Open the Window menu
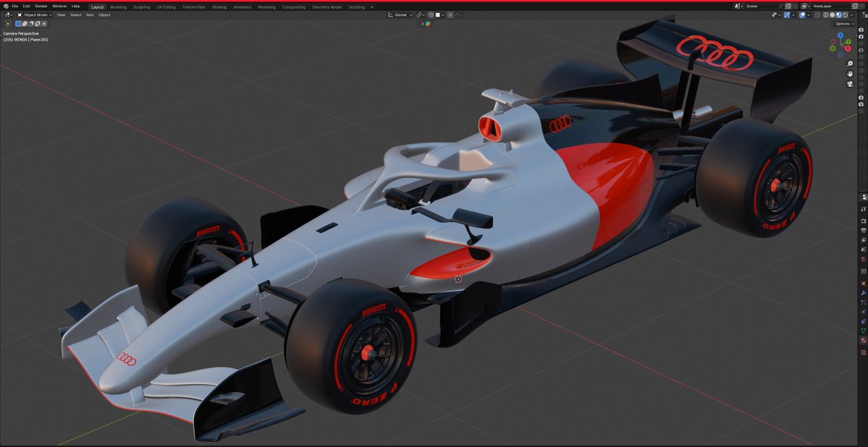The width and height of the screenshot is (868, 447). tap(59, 6)
